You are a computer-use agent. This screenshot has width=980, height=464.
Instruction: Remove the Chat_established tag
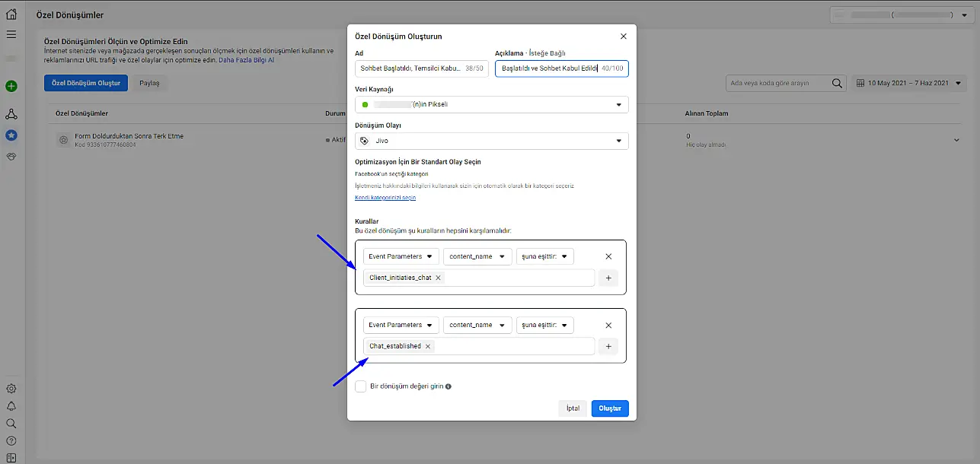tap(428, 346)
